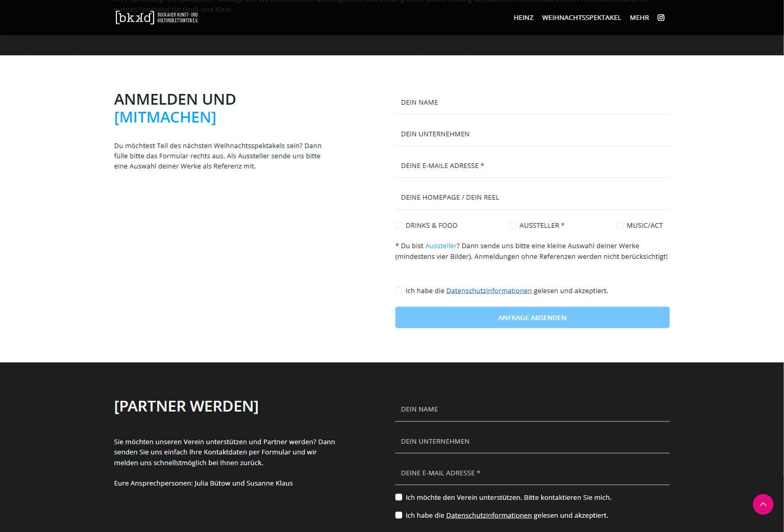Open Datenschutzinformationen link in Partner form

[x=488, y=516]
